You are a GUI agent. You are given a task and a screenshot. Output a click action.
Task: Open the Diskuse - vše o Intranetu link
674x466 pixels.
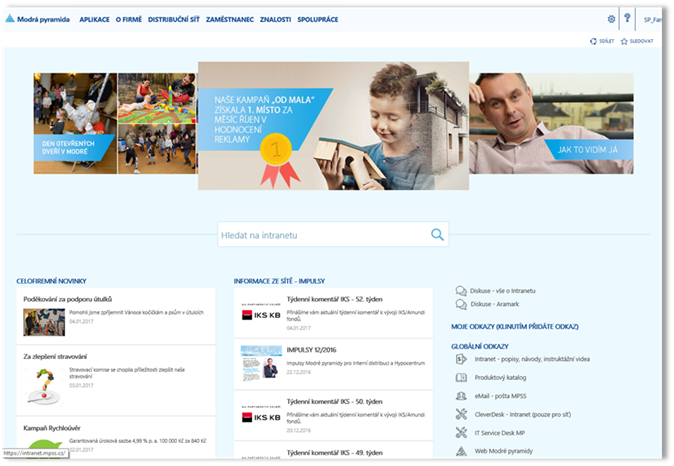502,291
